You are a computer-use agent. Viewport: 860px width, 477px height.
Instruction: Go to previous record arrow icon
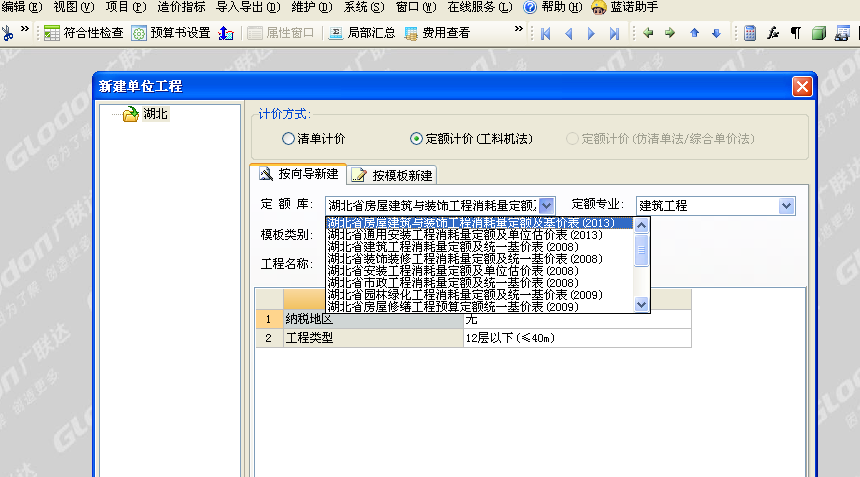coord(569,33)
